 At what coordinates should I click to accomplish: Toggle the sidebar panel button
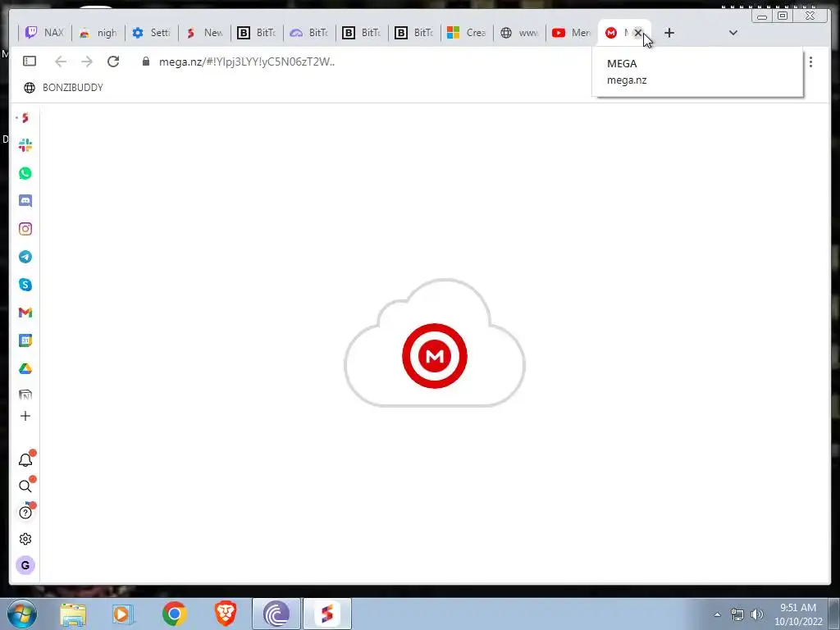tap(30, 61)
